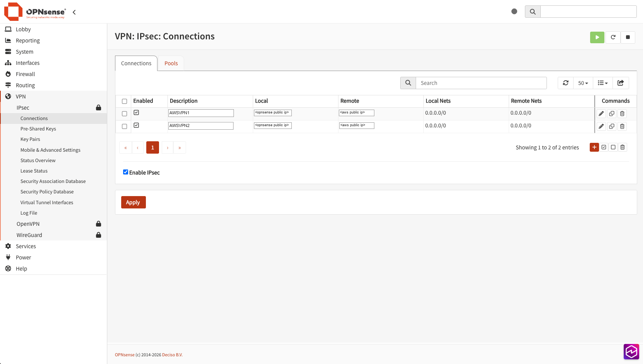643x364 pixels.
Task: Add a new connection with the plus button
Action: pos(594,147)
